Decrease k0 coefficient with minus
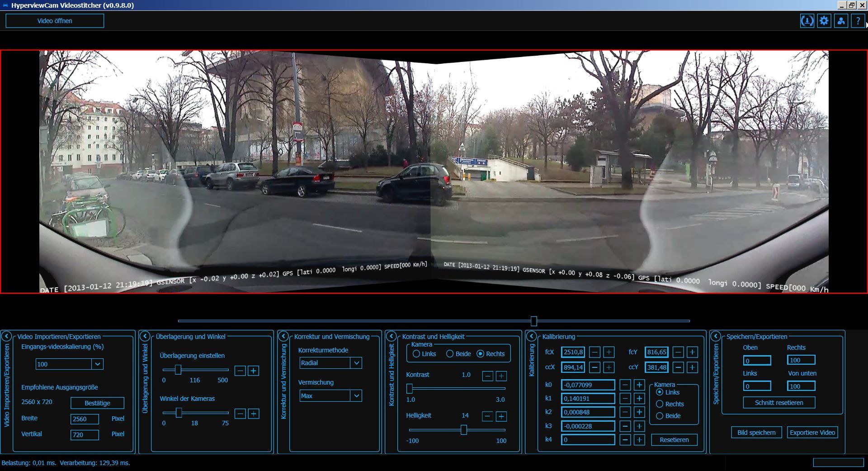The height and width of the screenshot is (471, 868). click(x=625, y=385)
